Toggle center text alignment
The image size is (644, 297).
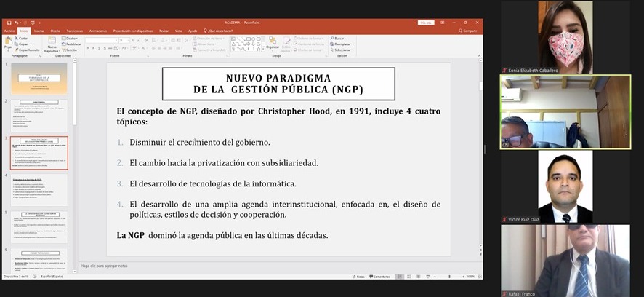point(159,48)
